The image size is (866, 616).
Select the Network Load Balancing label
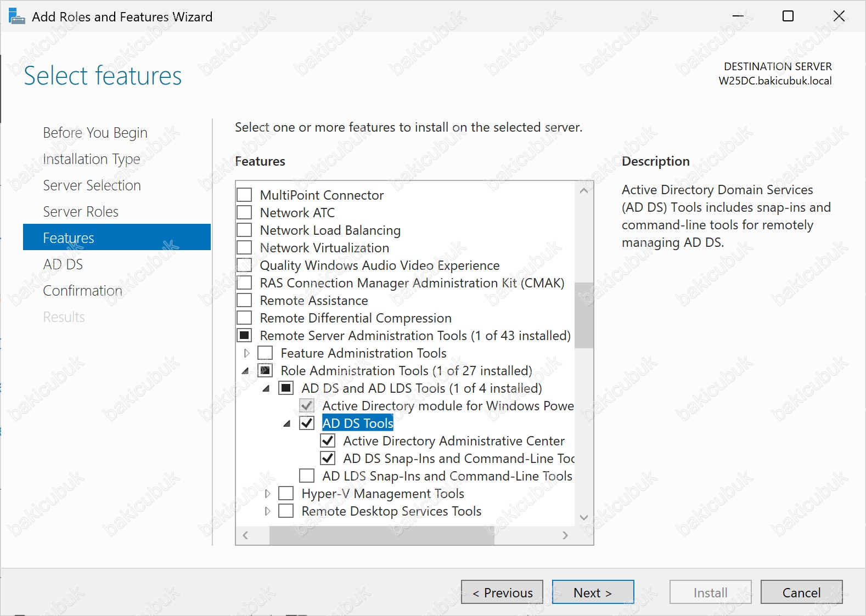[330, 230]
